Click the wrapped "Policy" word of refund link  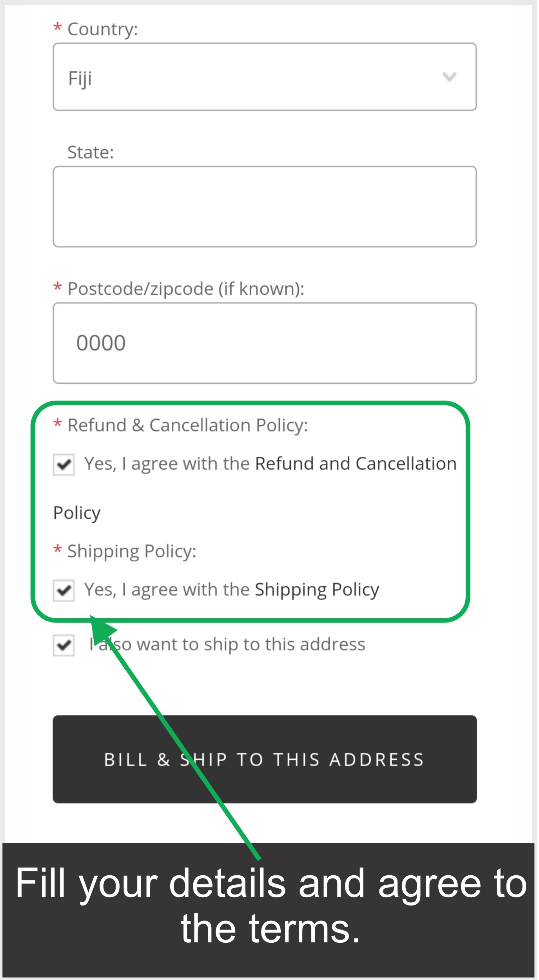point(77,513)
